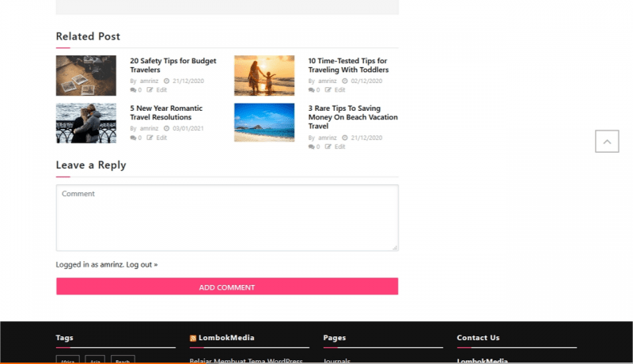Click edit pencil icon under 10 Time-Tested Tips post
633x364 pixels.
point(328,89)
